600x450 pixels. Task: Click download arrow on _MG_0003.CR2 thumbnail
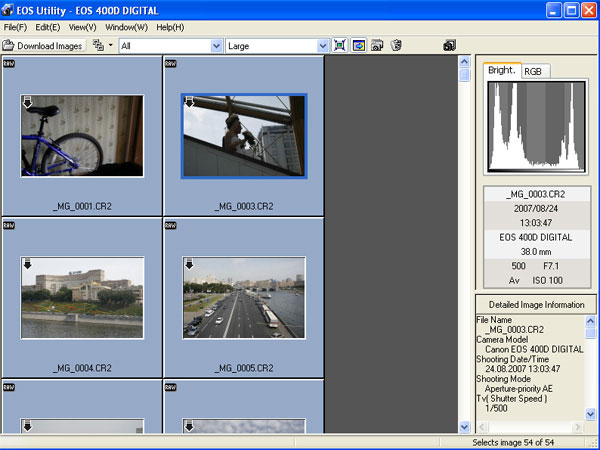pyautogui.click(x=189, y=102)
